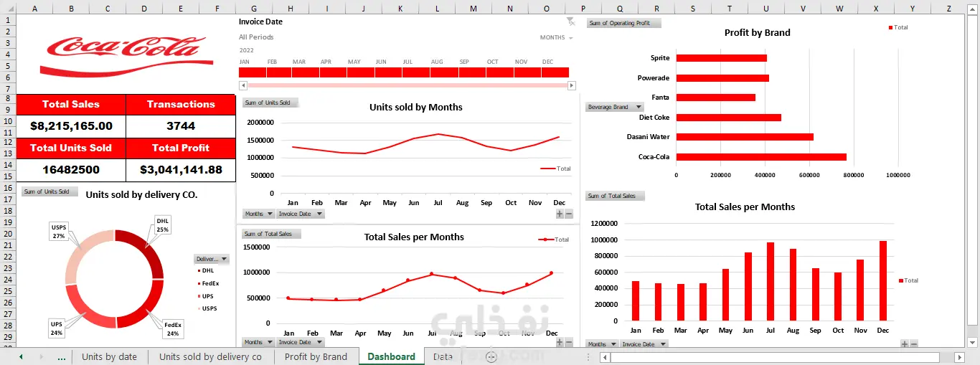
Task: Select the APR period in the timeline
Action: pyautogui.click(x=335, y=72)
